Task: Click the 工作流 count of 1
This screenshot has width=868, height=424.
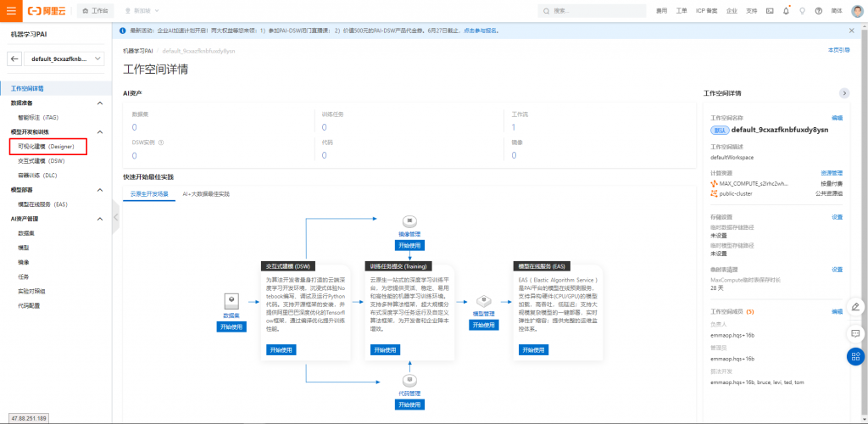Action: [513, 127]
